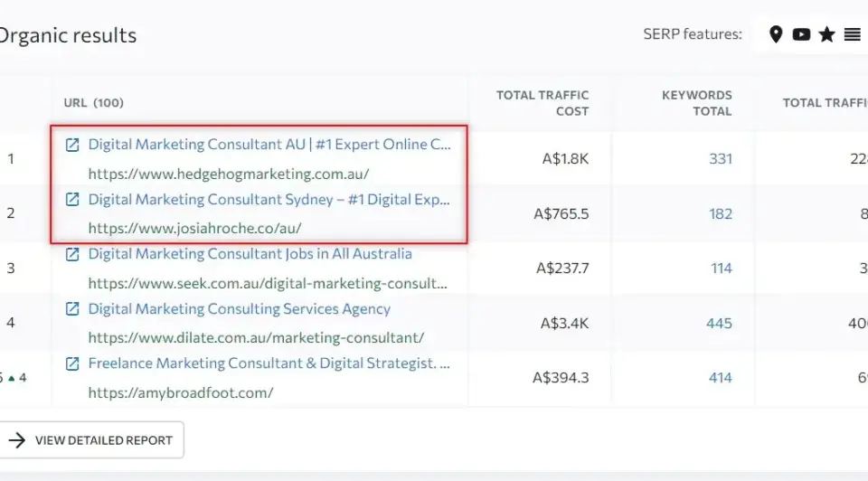The image size is (868, 481).
Task: Click the hedgehogmarketing.com.au URL text
Action: click(228, 174)
